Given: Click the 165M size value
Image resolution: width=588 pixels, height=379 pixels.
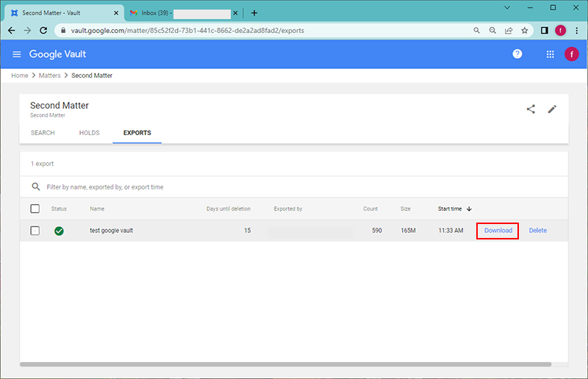Looking at the screenshot, I should (408, 231).
